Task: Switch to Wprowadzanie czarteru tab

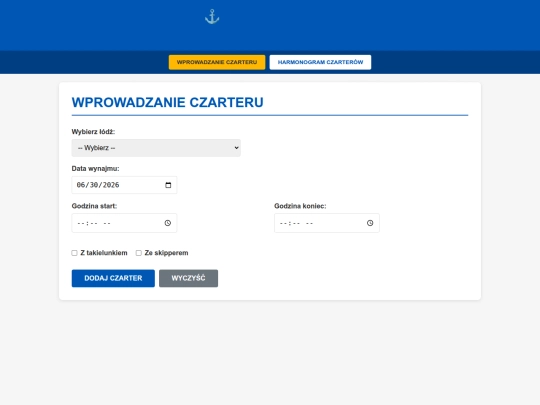Action: point(217,62)
